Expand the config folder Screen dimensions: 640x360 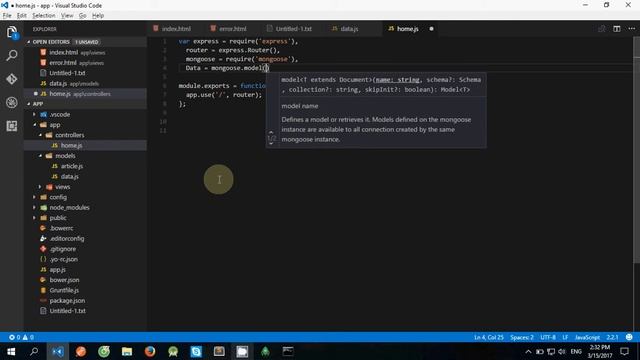click(34, 197)
